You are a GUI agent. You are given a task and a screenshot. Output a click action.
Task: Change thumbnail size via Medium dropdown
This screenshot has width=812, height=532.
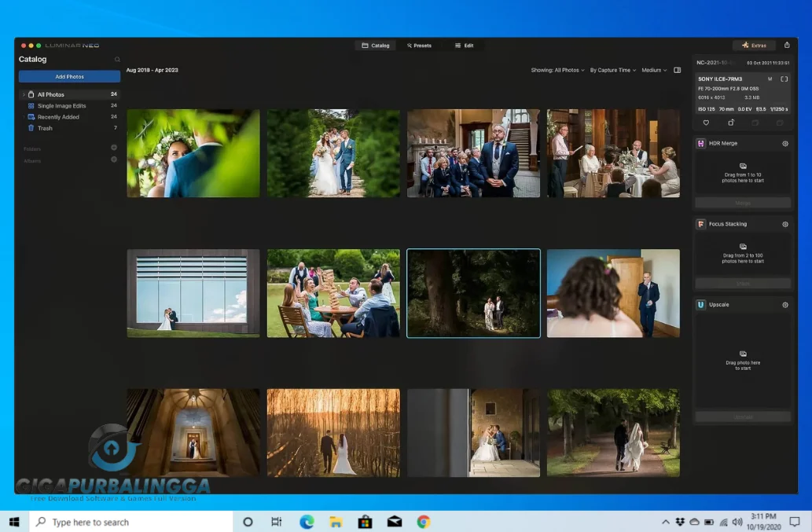pyautogui.click(x=653, y=70)
